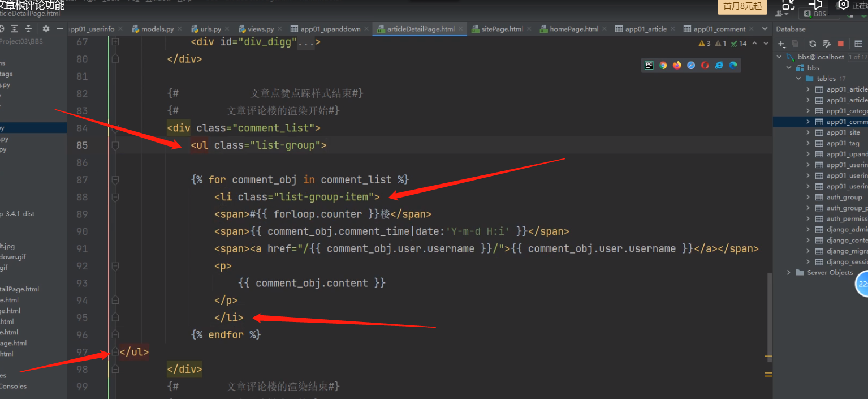The height and width of the screenshot is (399, 868).
Task: Expand folded code at line 67
Action: point(115,42)
